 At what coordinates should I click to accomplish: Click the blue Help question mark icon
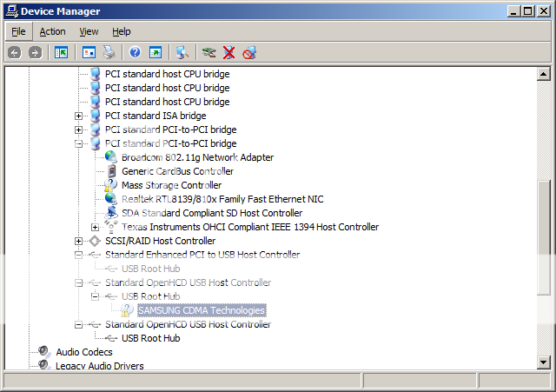click(x=135, y=52)
